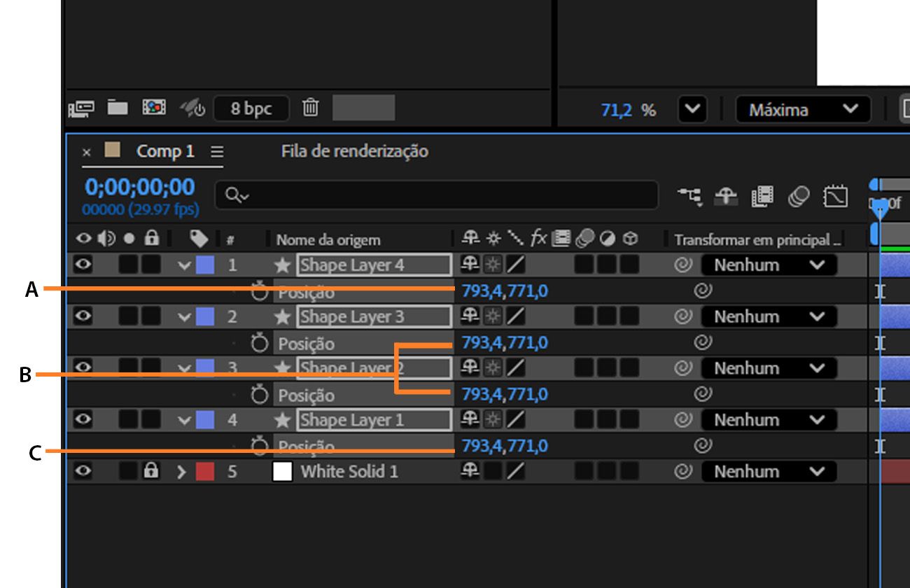This screenshot has height=588, width=910.
Task: Hide Shape Layer 3 with its eye toggle
Action: click(83, 316)
